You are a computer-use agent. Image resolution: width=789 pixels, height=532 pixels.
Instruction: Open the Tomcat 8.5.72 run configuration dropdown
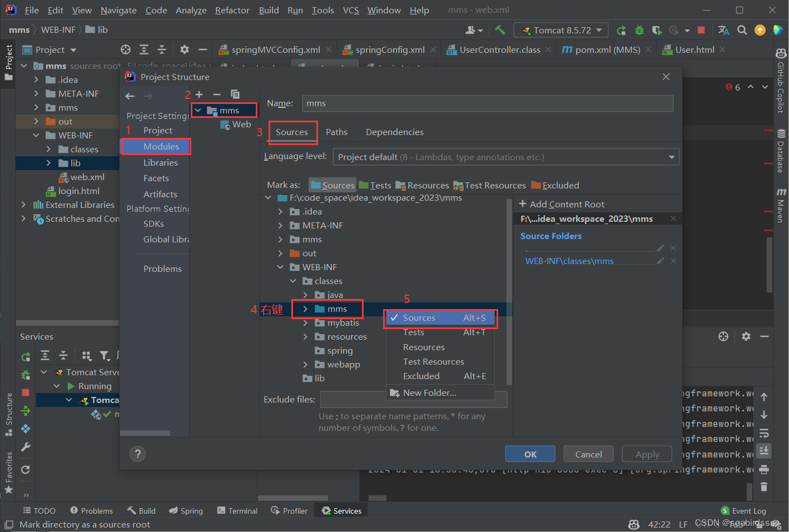click(561, 30)
